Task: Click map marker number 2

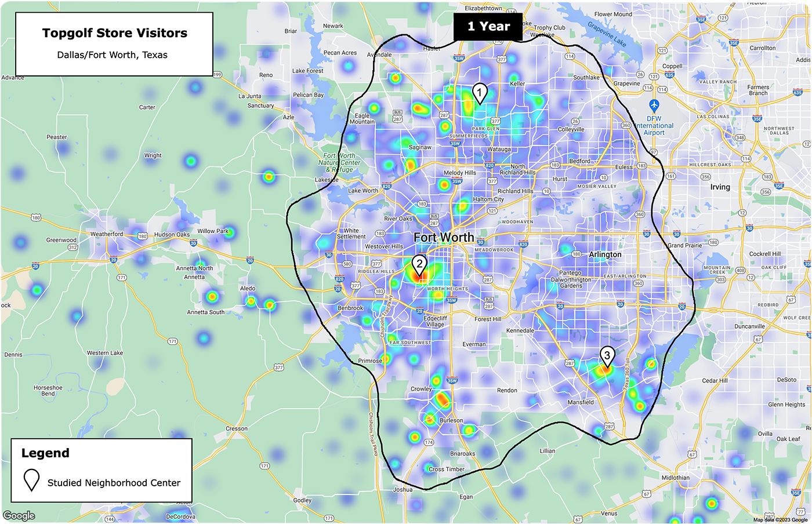Action: 419,265
